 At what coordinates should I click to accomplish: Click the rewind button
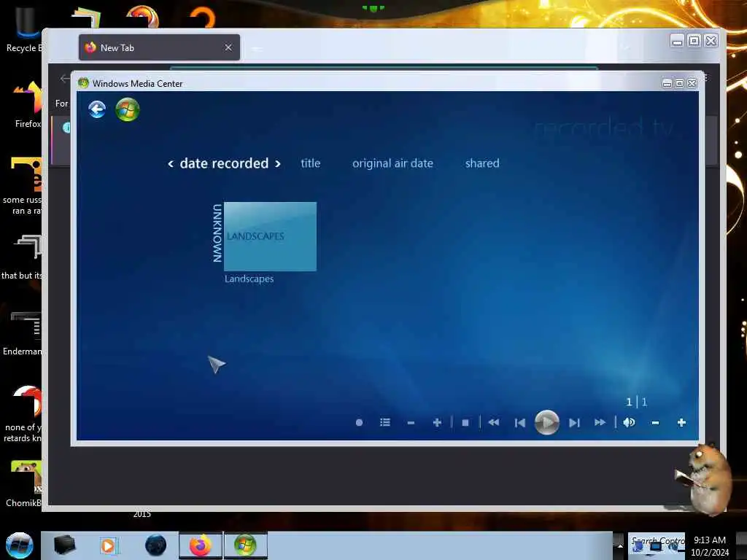[494, 422]
